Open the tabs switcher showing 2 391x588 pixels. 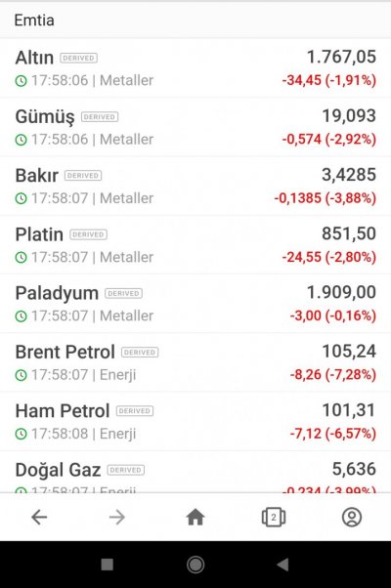274,518
